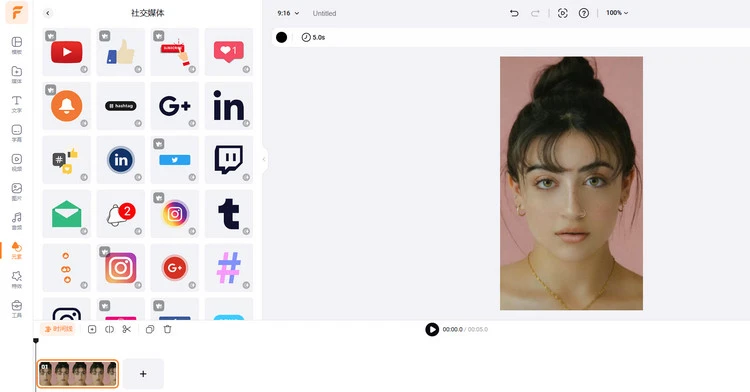Viewport: 750px width, 392px height.
Task: Switch to the Media sidebar tab
Action: (x=17, y=75)
